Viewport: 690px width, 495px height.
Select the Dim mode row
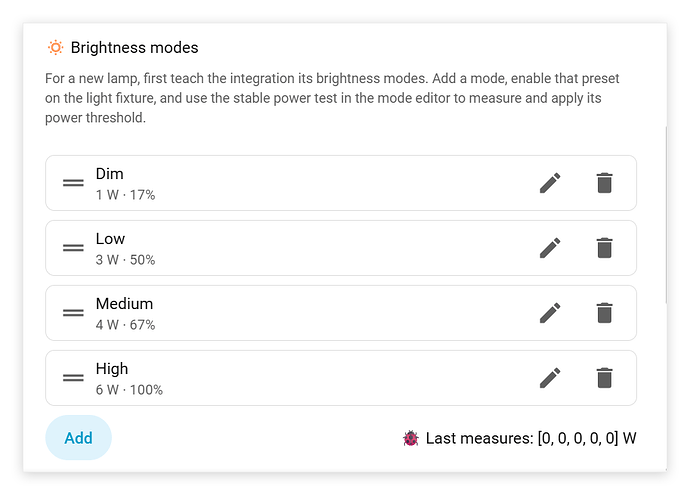point(341,183)
